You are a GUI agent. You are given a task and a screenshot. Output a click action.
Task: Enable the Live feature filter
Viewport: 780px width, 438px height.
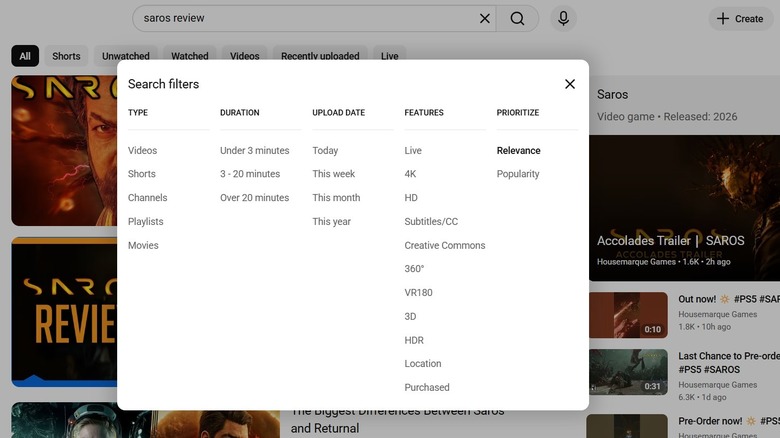[x=413, y=150]
